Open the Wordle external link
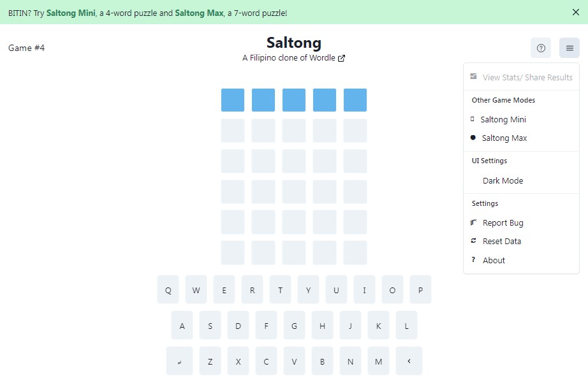 point(341,57)
